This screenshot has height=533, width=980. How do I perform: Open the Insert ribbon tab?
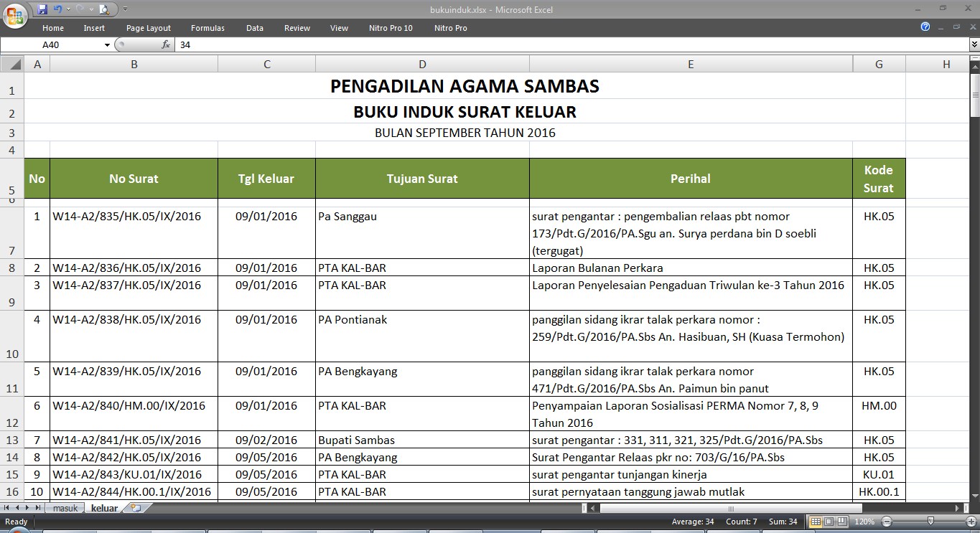point(94,28)
